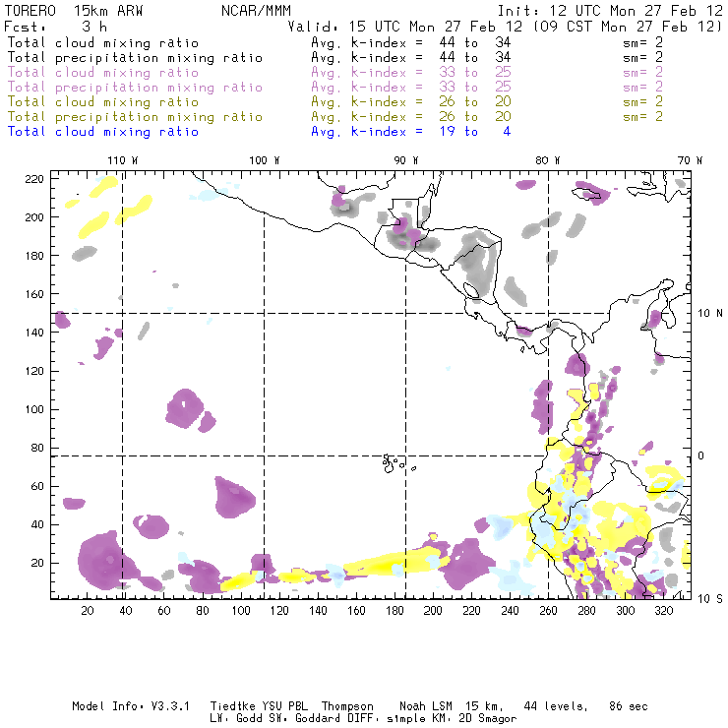Viewport: 728px width, 728px height.
Task: Click the '44 levels,' text
Action: pos(556,706)
